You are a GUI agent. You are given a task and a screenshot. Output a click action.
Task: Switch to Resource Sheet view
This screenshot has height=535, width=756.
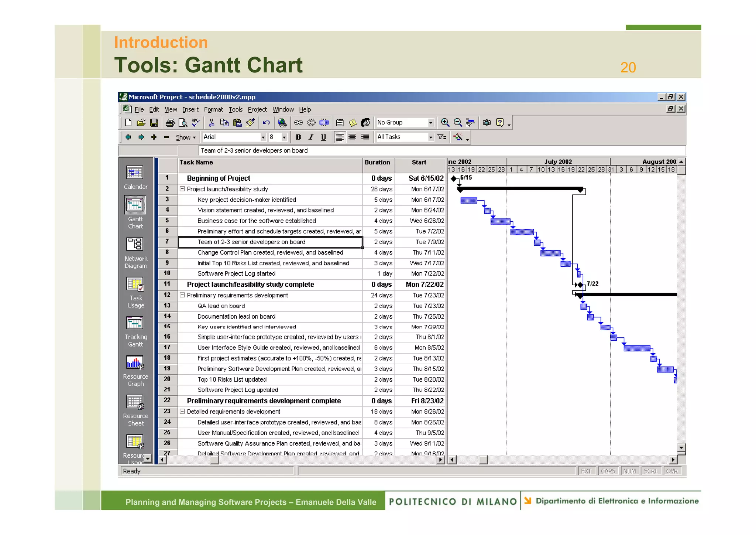(x=135, y=411)
